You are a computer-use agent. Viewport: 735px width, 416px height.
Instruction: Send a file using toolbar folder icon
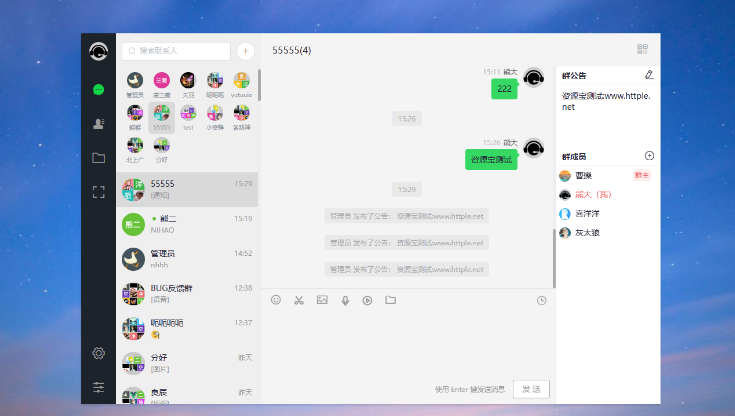(390, 300)
